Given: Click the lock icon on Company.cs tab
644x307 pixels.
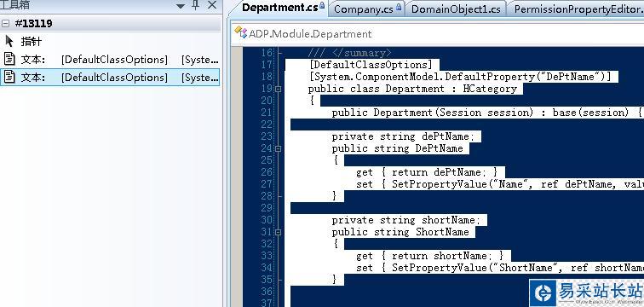Looking at the screenshot, I should click(399, 7).
